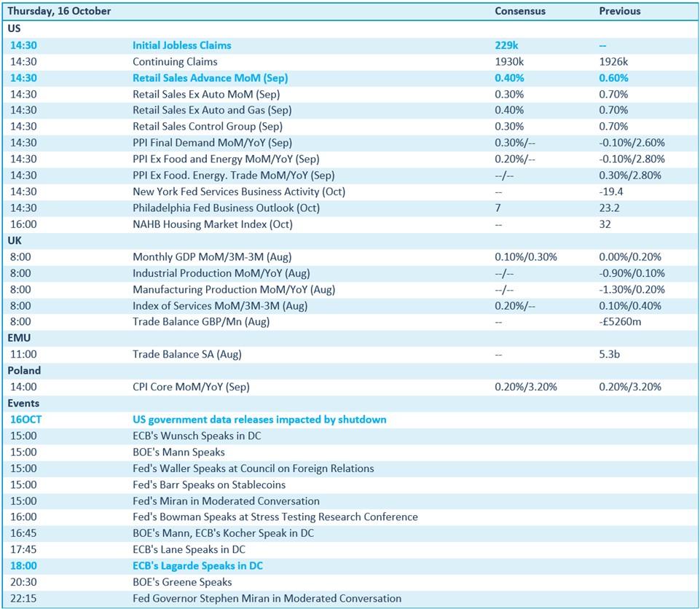700x609 pixels.
Task: Click Fed's Waller Speaks at Council on Foreign Relations
Action: (x=253, y=468)
